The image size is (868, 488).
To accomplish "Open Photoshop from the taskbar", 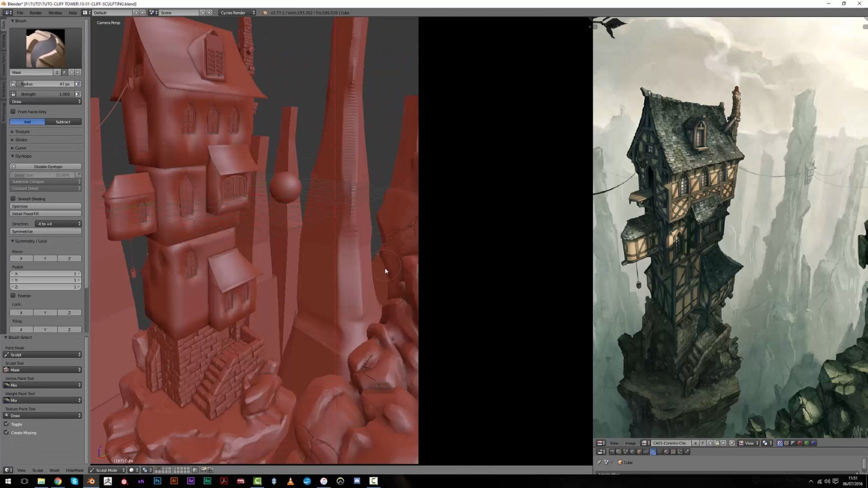I will 157,481.
